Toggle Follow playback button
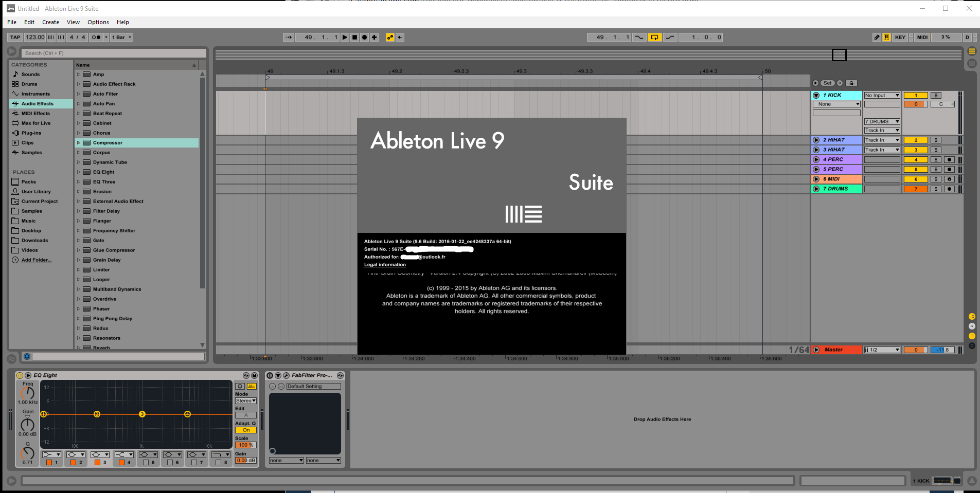Viewport: 980px width, 493px height. tap(289, 37)
